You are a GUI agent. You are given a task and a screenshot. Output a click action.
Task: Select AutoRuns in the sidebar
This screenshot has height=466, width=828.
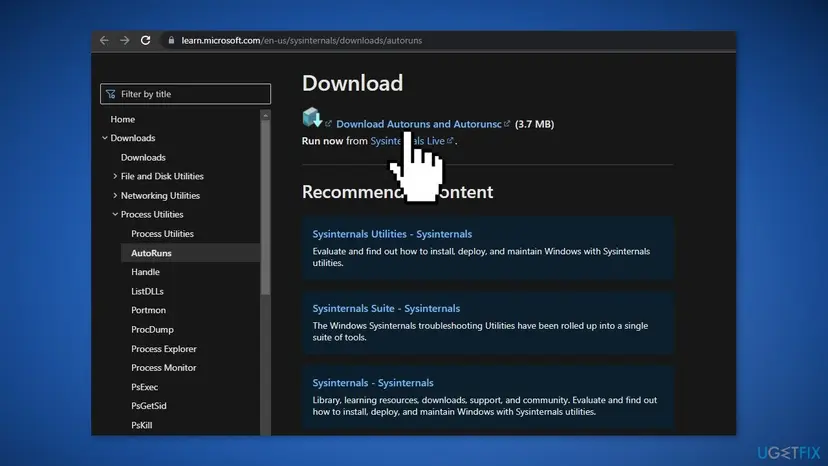point(151,253)
